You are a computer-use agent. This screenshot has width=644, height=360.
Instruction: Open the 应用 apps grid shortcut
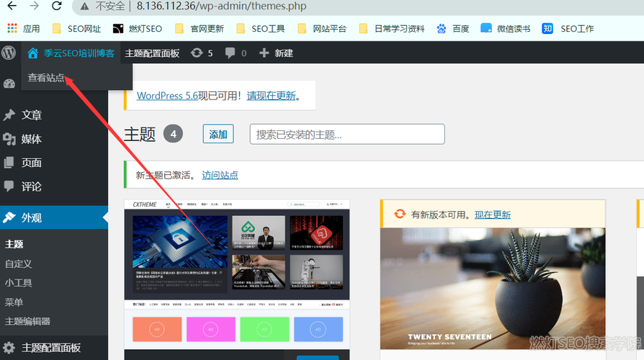tap(24, 28)
